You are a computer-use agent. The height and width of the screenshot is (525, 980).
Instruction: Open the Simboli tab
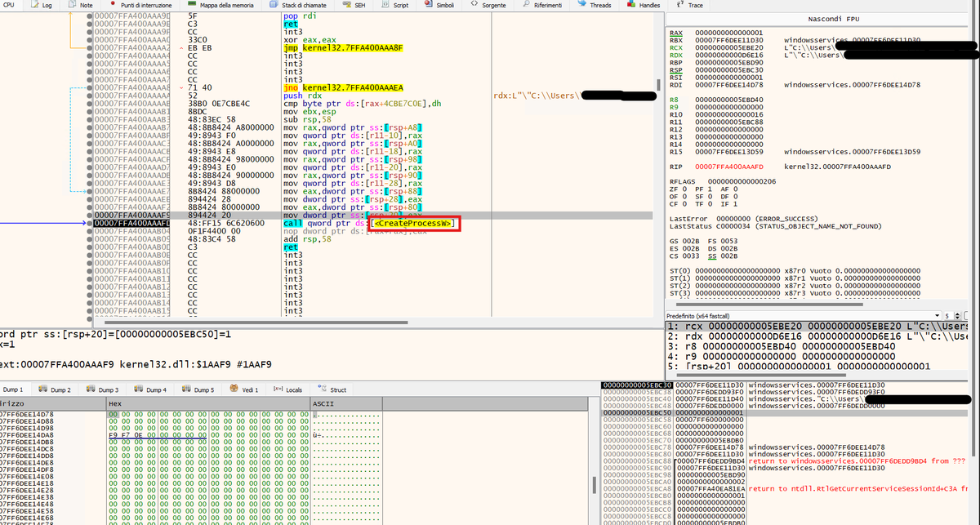(x=439, y=5)
